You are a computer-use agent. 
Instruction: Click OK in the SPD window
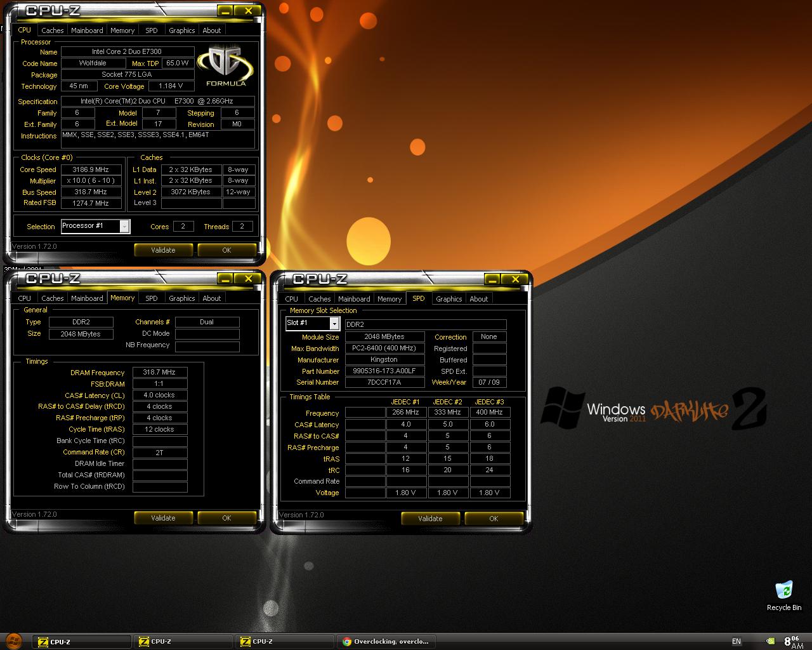pos(494,519)
